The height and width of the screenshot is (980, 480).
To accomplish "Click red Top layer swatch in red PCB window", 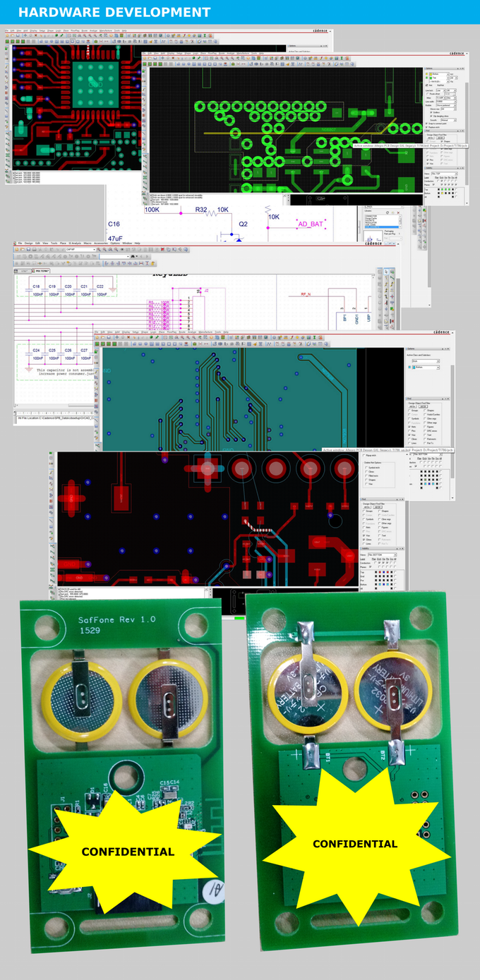I will (x=380, y=572).
